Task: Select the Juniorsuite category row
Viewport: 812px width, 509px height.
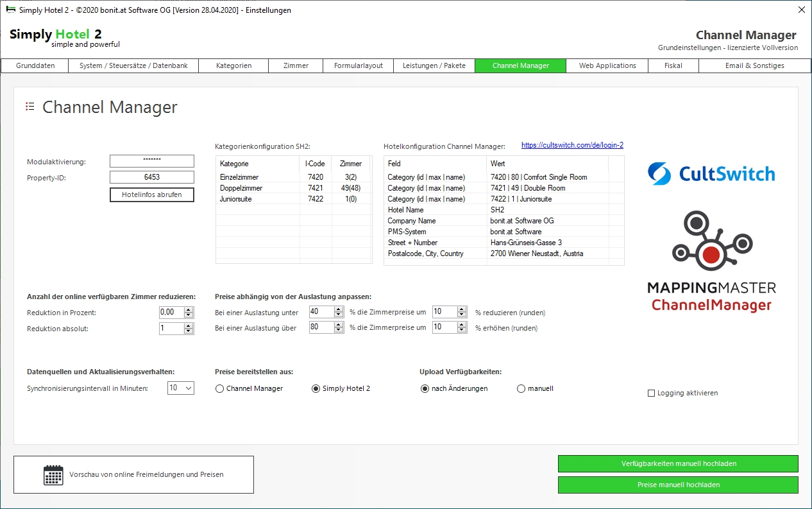Action: 293,199
